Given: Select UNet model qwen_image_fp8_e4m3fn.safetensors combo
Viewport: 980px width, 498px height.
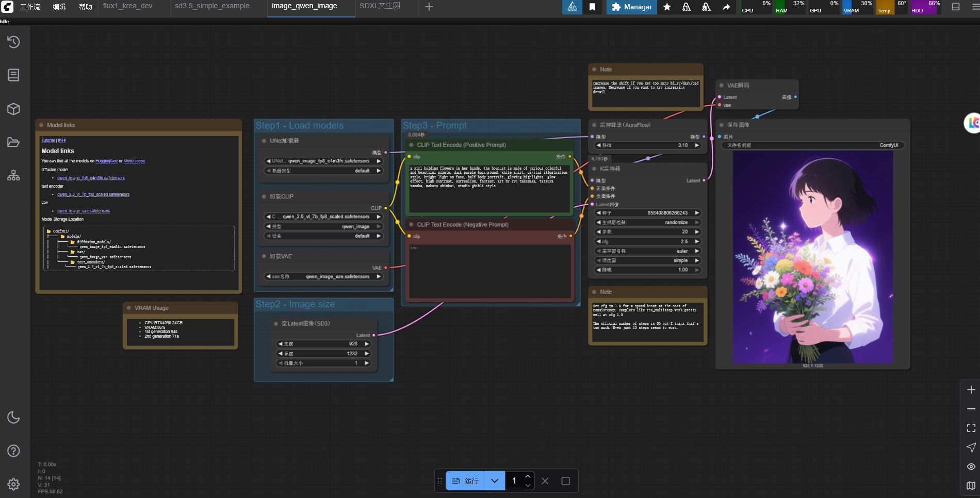Looking at the screenshot, I should (323, 161).
